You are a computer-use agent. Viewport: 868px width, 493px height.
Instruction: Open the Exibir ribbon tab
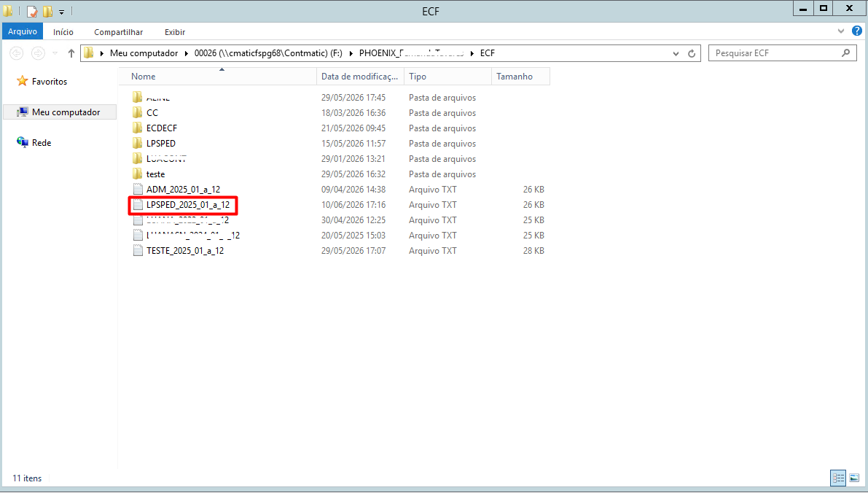click(175, 32)
